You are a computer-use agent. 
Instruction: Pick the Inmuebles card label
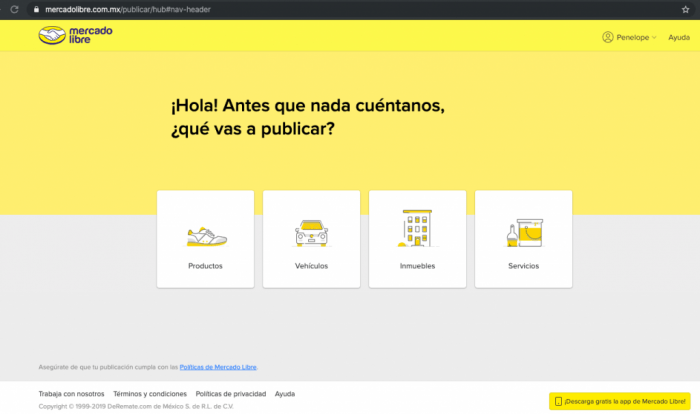[417, 266]
